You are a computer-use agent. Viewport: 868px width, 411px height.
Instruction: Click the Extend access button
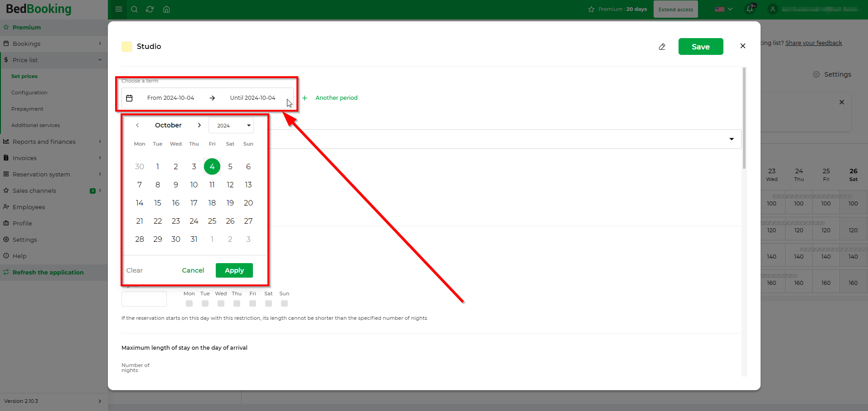tap(676, 9)
